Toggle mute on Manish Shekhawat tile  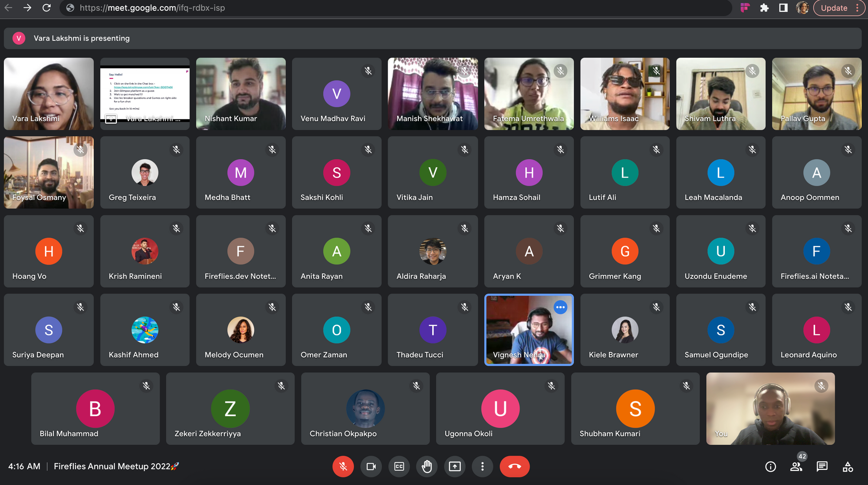pyautogui.click(x=464, y=72)
